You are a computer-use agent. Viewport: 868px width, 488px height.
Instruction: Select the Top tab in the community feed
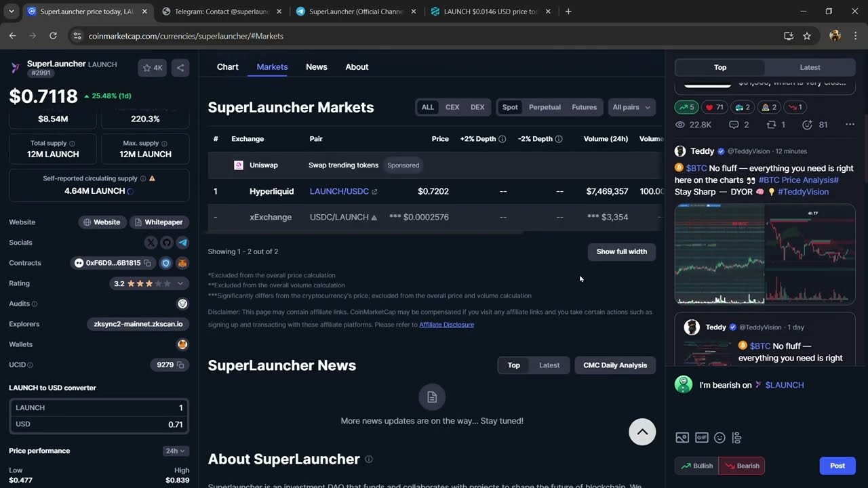coord(720,67)
